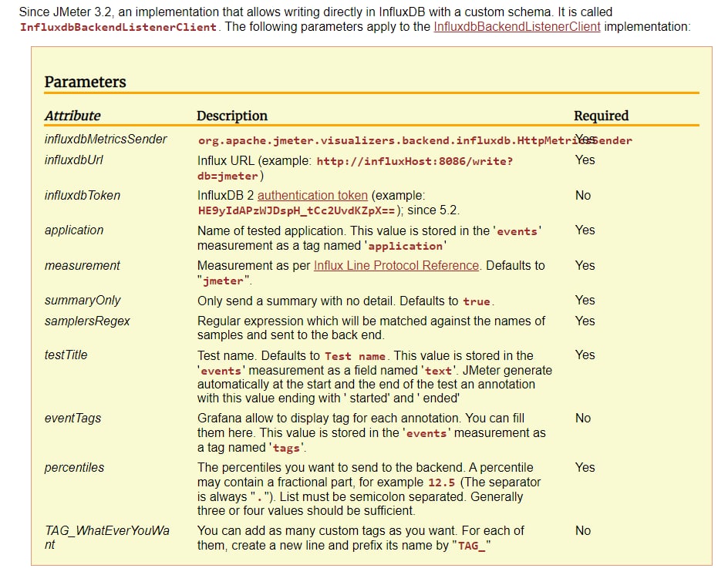Open Influx Line Protocol Reference link

point(396,265)
